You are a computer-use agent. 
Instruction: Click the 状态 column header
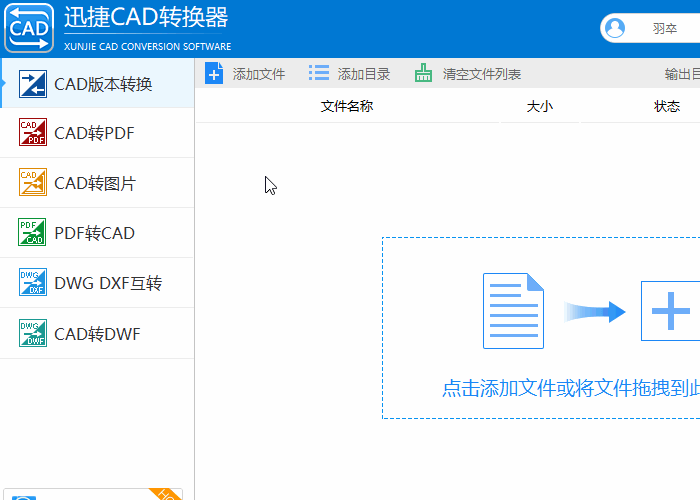(x=667, y=106)
